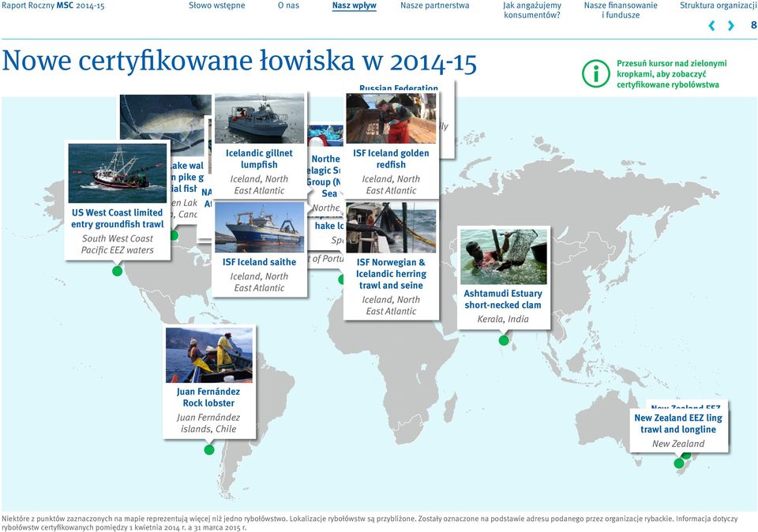Open Ashtamudi Estuary clam fisher photo
This screenshot has height=532, width=758.
503,257
